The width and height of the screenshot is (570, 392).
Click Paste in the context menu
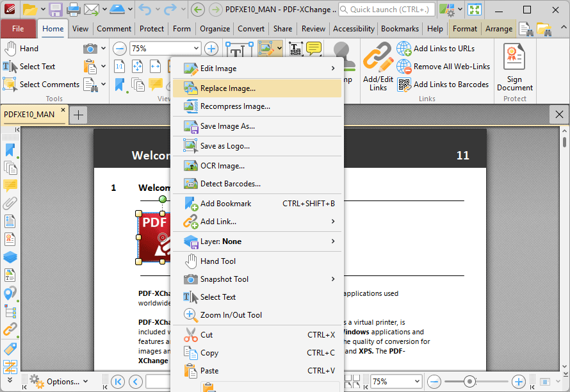coord(257,371)
